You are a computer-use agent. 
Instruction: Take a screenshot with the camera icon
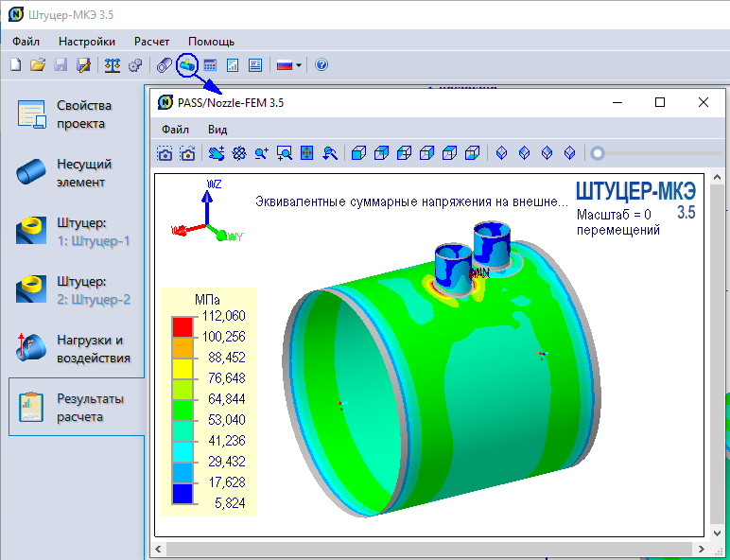tap(165, 153)
